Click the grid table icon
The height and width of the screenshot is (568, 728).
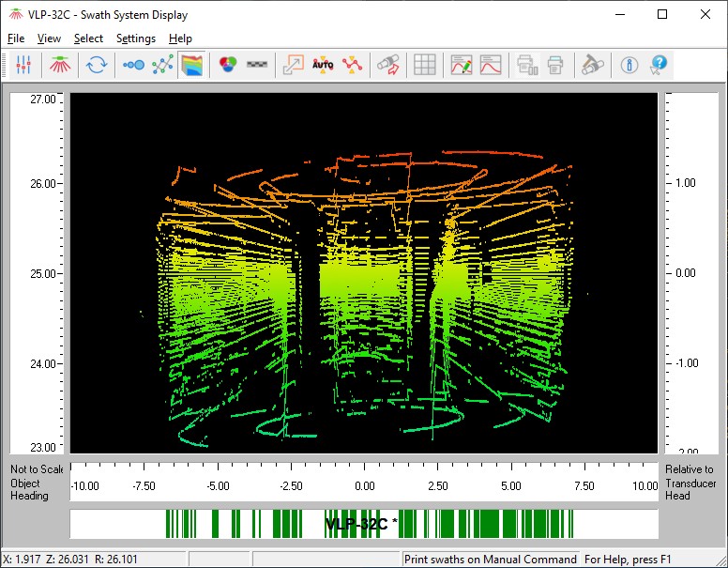point(425,65)
